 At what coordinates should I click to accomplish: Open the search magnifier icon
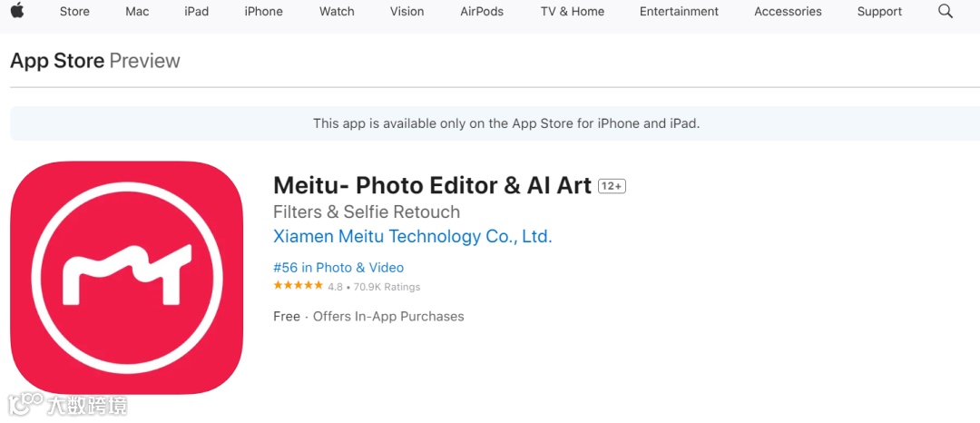pyautogui.click(x=946, y=12)
